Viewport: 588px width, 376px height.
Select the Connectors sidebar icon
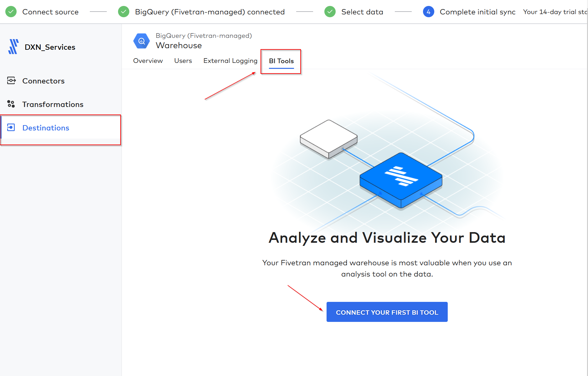pos(12,81)
